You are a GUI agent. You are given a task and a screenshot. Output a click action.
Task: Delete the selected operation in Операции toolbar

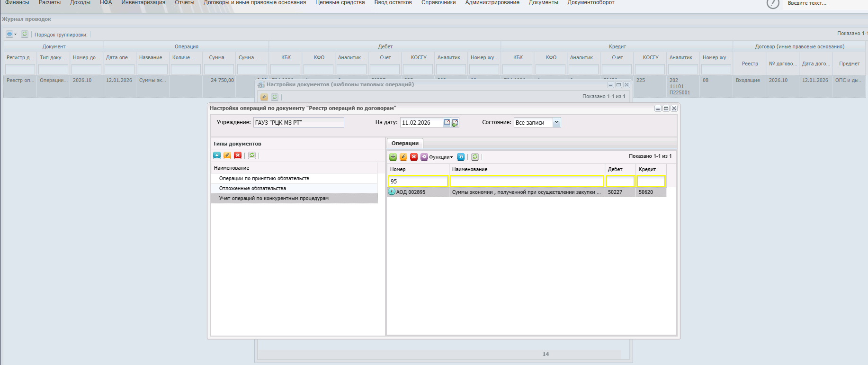414,157
